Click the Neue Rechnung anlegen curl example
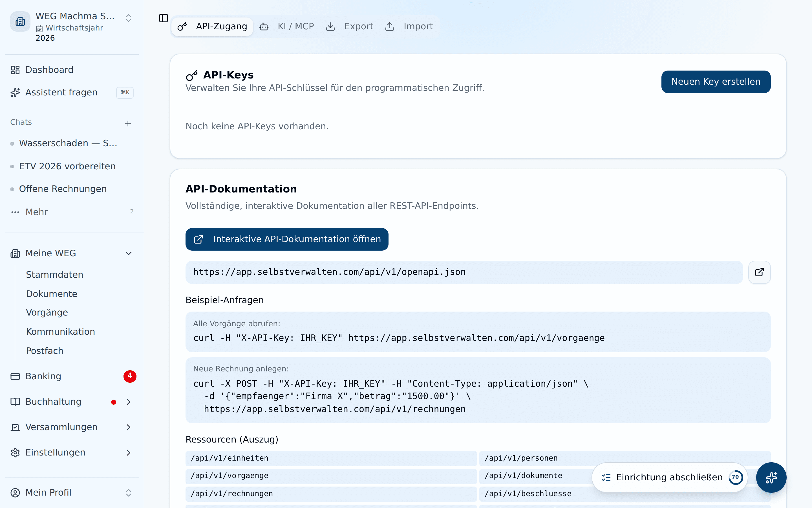 [x=478, y=390]
